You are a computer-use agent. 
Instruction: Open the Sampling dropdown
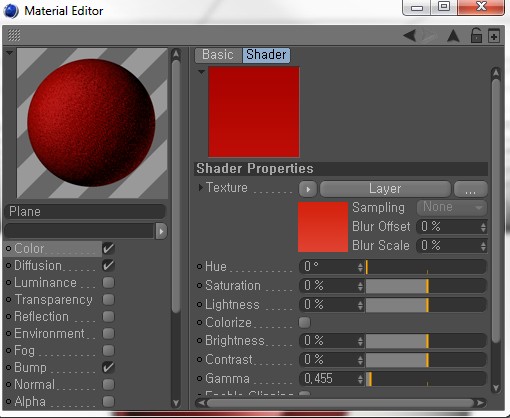pos(452,207)
